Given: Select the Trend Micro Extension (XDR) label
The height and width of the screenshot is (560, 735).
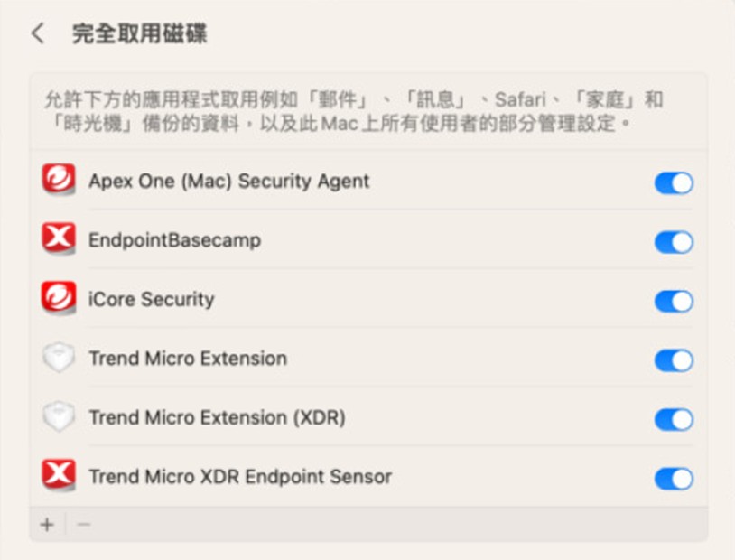Looking at the screenshot, I should 217,417.
